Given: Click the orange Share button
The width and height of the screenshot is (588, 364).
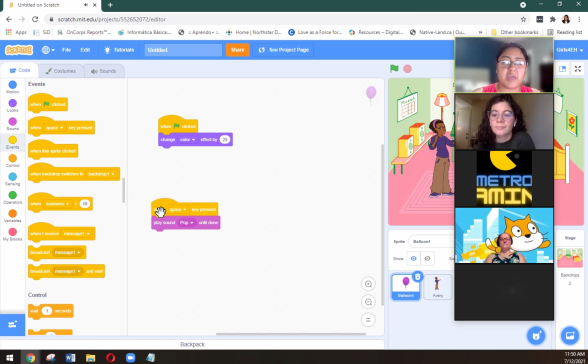Looking at the screenshot, I should click(x=237, y=50).
